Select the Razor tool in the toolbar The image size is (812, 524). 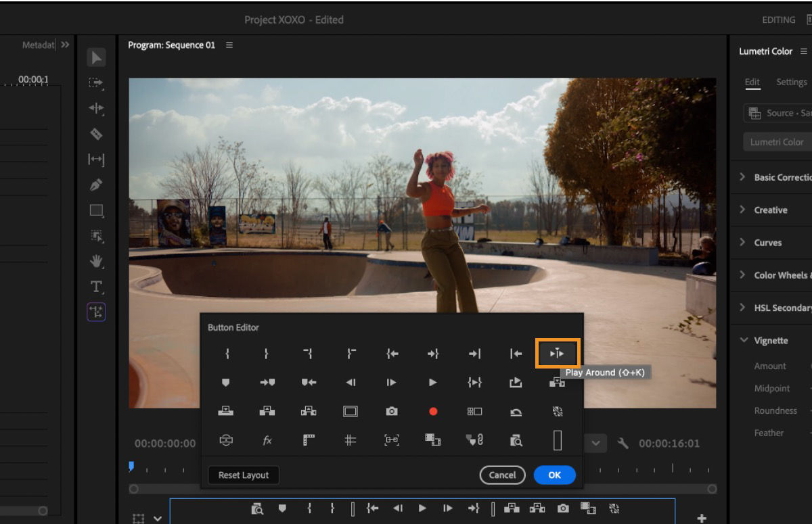(96, 134)
